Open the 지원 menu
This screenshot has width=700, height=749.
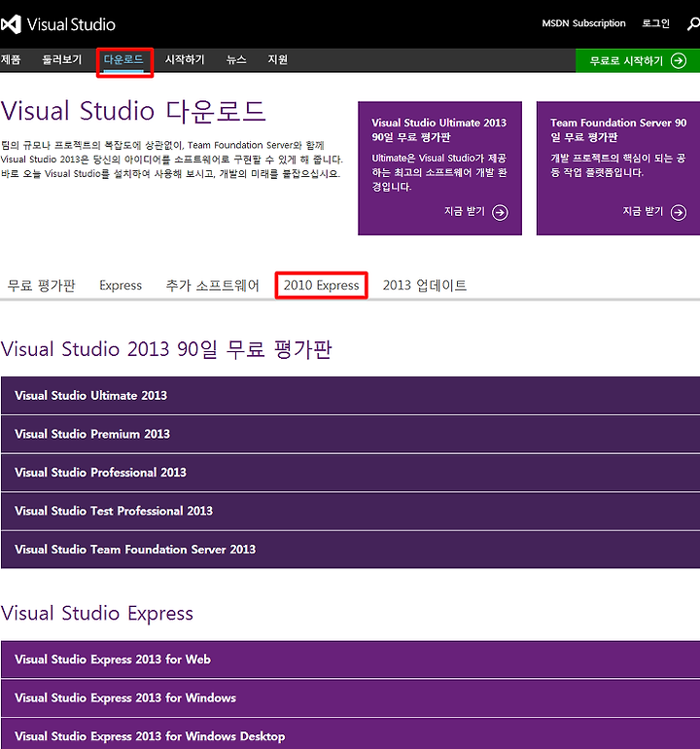pos(278,59)
